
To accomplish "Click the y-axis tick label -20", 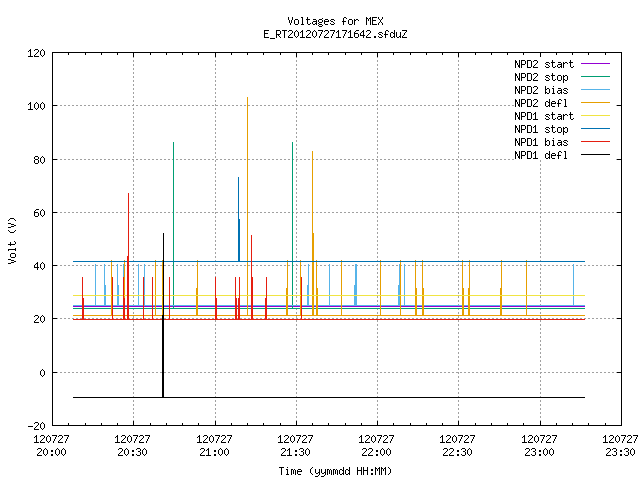I will tap(36, 426).
